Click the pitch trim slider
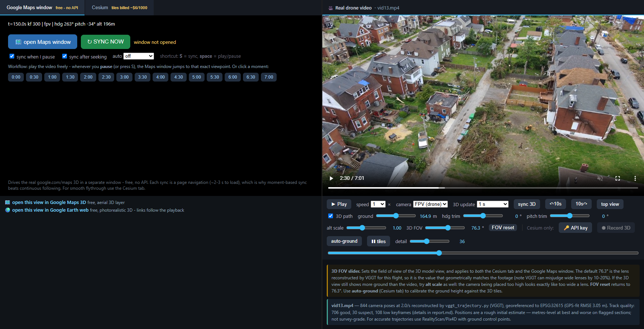 570,216
